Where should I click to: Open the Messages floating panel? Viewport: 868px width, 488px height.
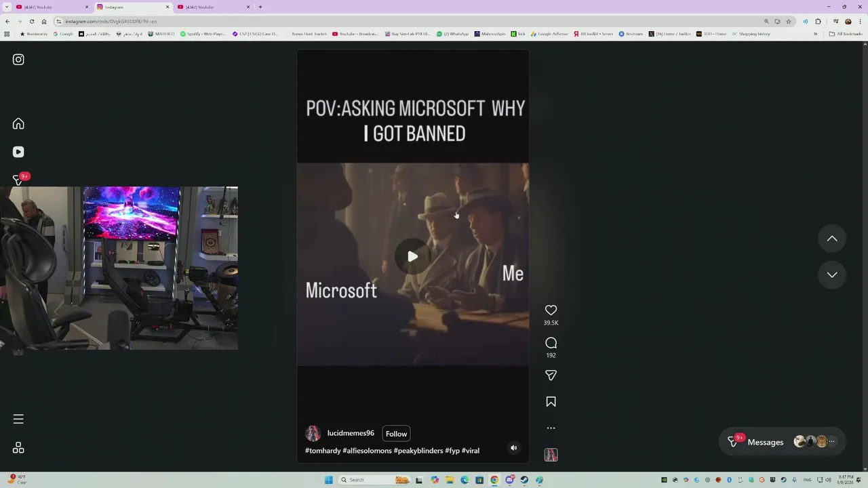[x=783, y=442]
